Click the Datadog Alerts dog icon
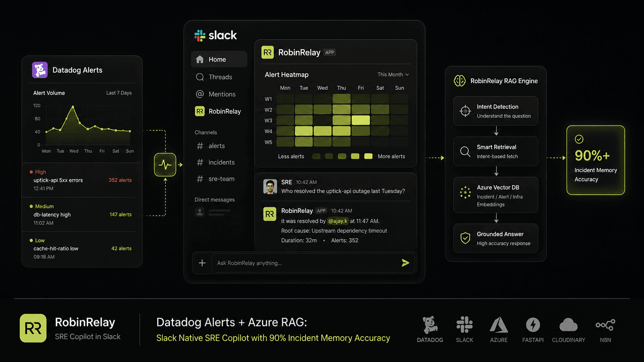Viewport: 644px width, 362px height. coord(40,70)
